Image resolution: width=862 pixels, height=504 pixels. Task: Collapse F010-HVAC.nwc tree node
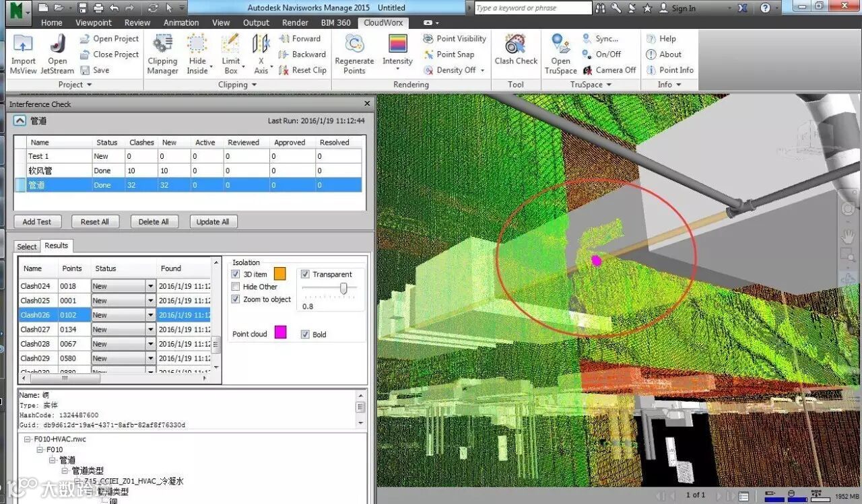tap(28, 439)
